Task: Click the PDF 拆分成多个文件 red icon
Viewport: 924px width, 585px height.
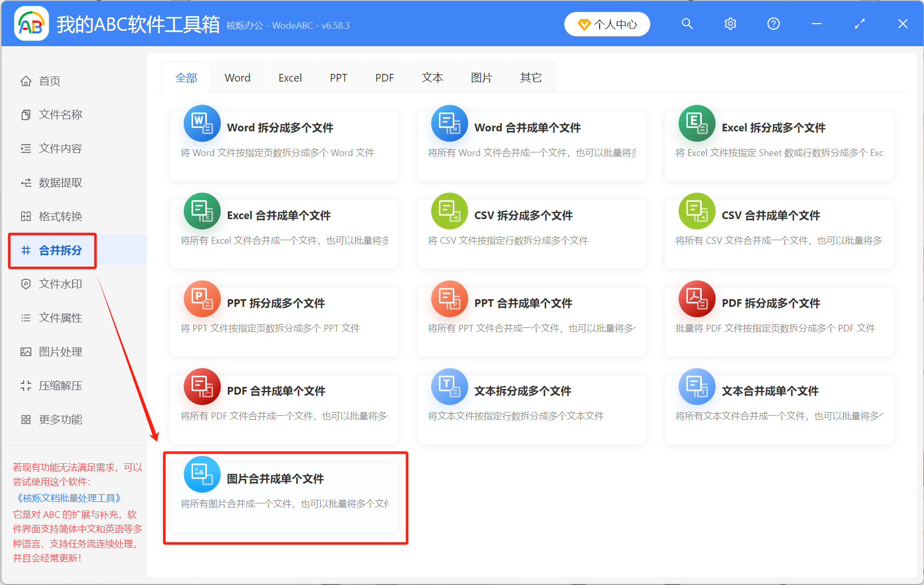Action: [x=697, y=299]
